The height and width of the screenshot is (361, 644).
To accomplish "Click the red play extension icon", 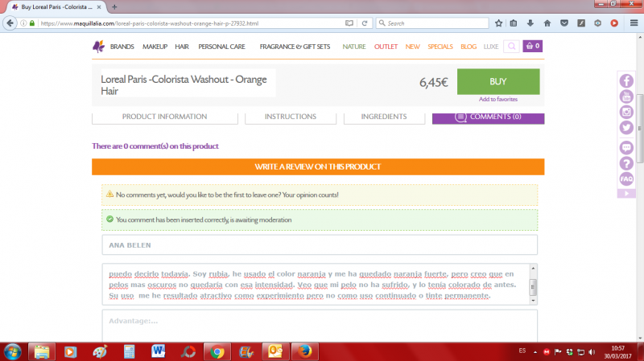I will coord(614,23).
